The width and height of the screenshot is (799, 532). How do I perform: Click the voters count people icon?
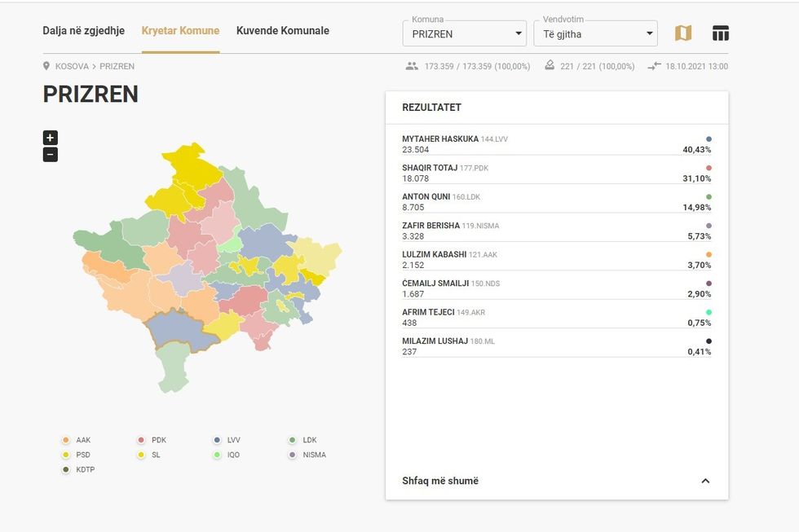click(x=412, y=66)
